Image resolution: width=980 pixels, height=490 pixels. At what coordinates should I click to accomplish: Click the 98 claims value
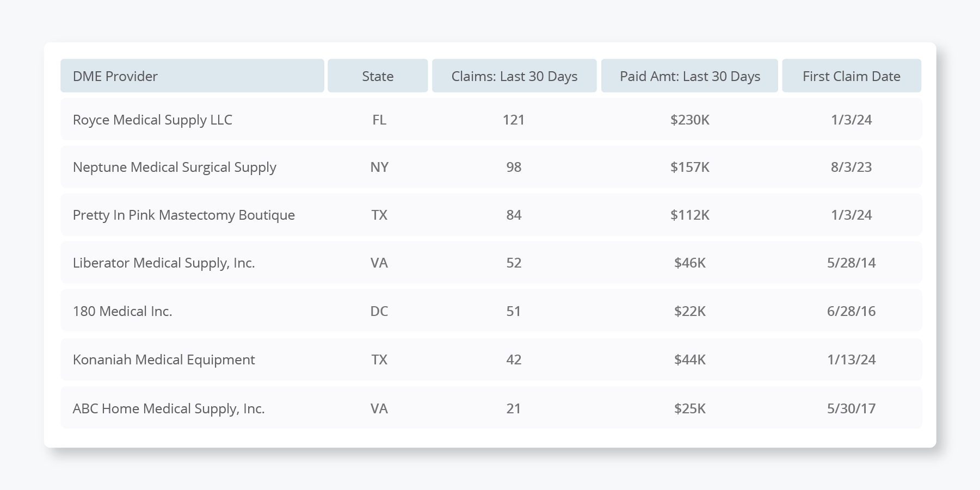514,167
